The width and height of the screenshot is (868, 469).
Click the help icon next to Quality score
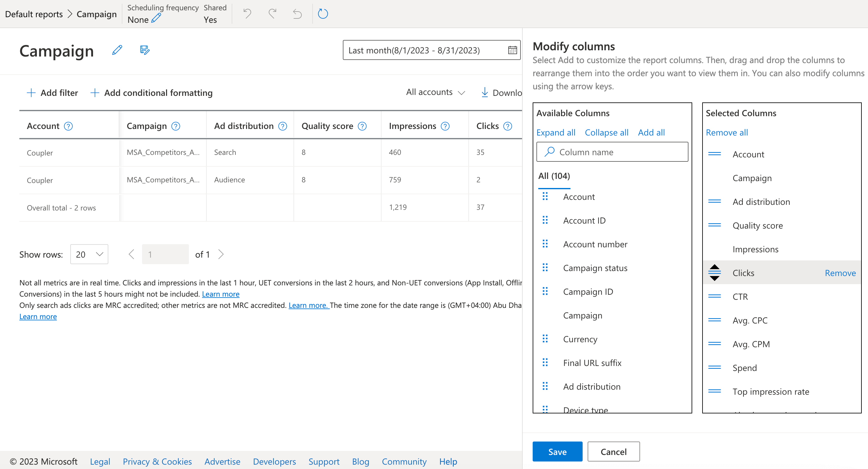coord(362,126)
